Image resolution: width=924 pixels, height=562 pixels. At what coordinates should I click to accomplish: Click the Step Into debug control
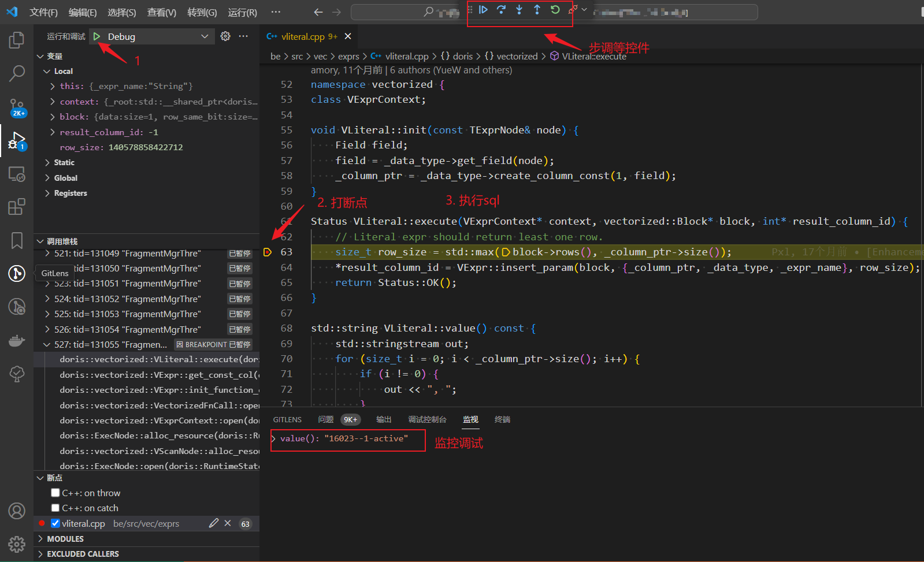(519, 10)
